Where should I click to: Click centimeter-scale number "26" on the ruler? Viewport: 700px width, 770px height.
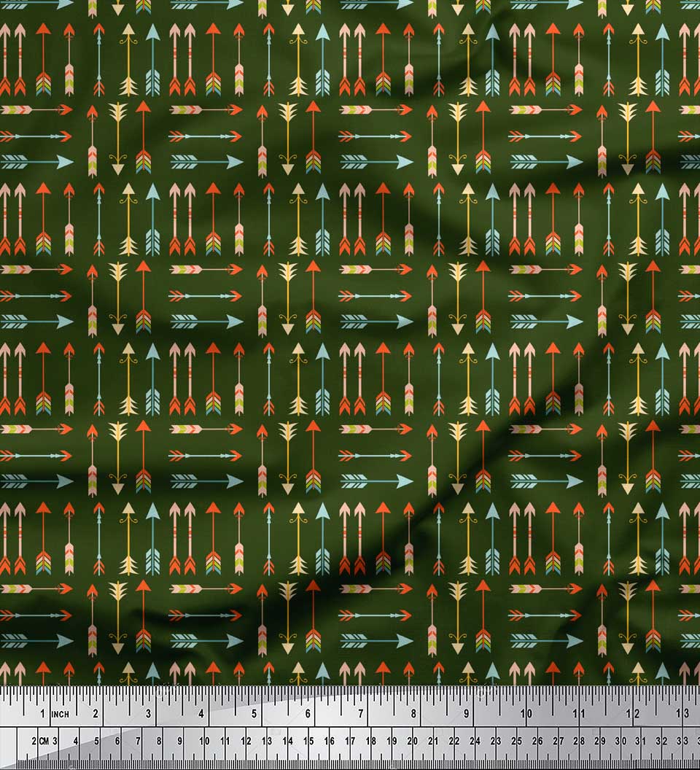pos(537,741)
